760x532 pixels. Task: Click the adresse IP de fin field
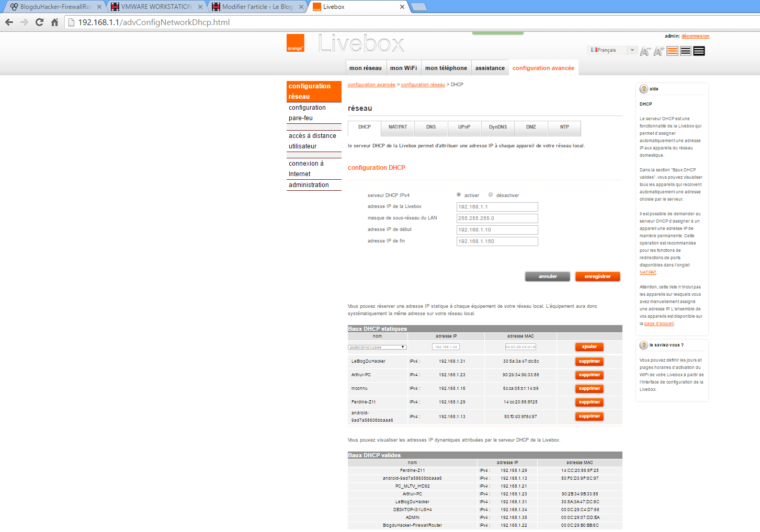(497, 241)
